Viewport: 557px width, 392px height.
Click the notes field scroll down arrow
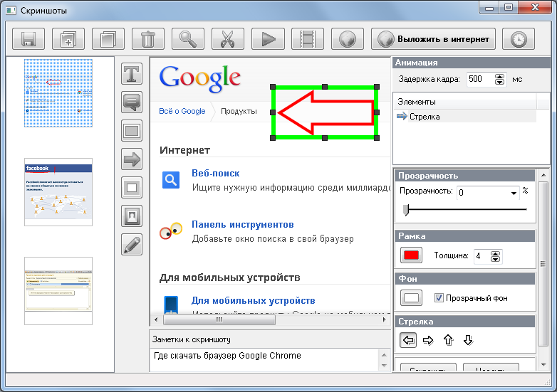(384, 366)
